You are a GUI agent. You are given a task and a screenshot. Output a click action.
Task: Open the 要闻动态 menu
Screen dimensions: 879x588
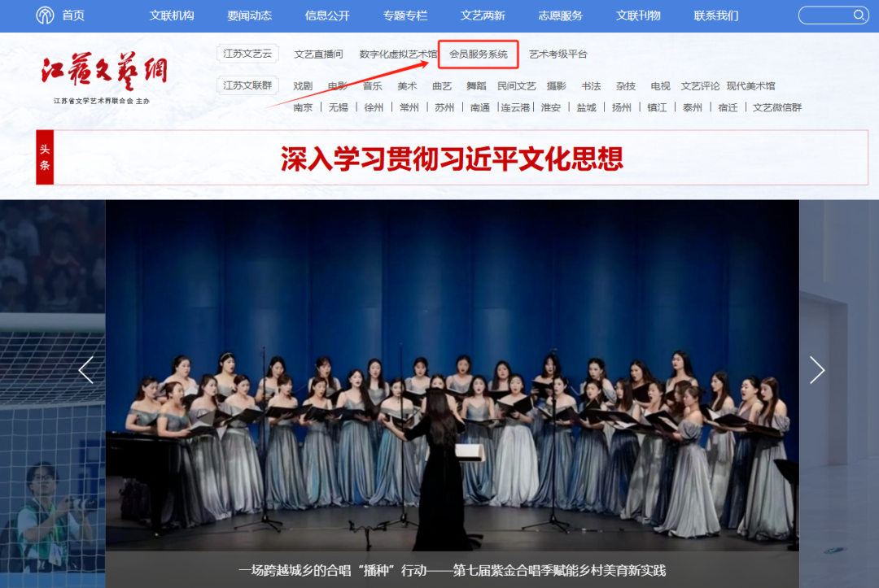click(250, 15)
